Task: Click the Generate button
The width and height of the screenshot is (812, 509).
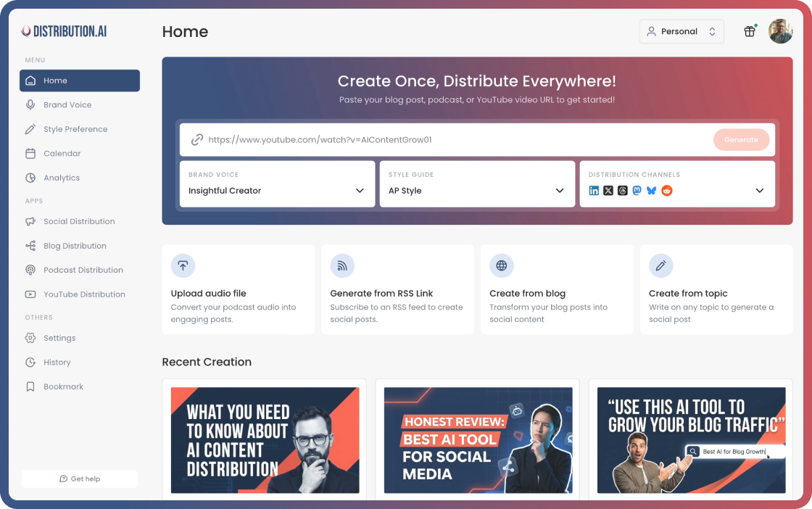Action: click(x=741, y=139)
